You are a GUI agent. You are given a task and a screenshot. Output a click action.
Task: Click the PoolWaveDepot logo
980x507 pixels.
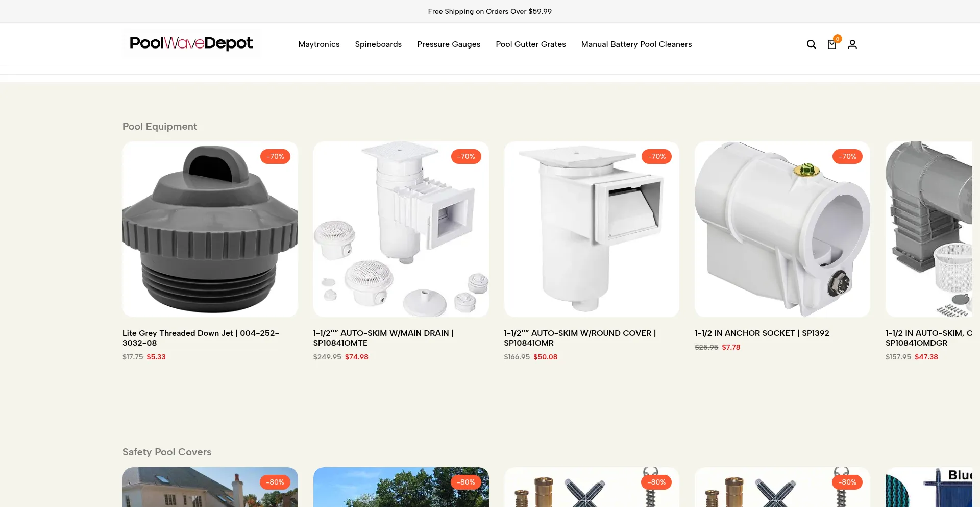pos(191,43)
